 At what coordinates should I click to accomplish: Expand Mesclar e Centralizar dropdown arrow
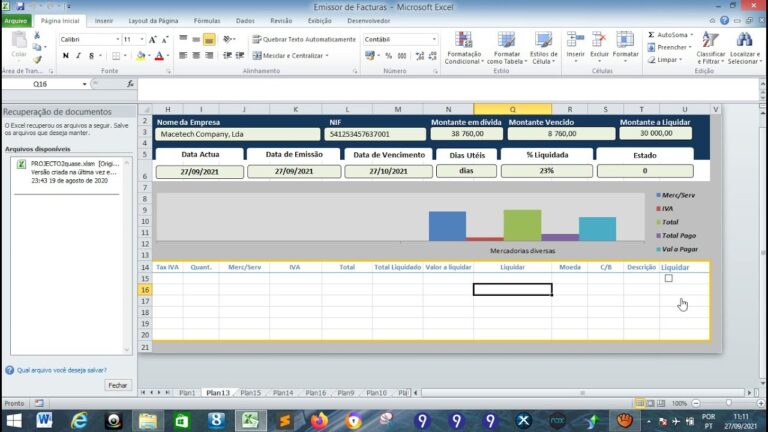click(x=327, y=56)
